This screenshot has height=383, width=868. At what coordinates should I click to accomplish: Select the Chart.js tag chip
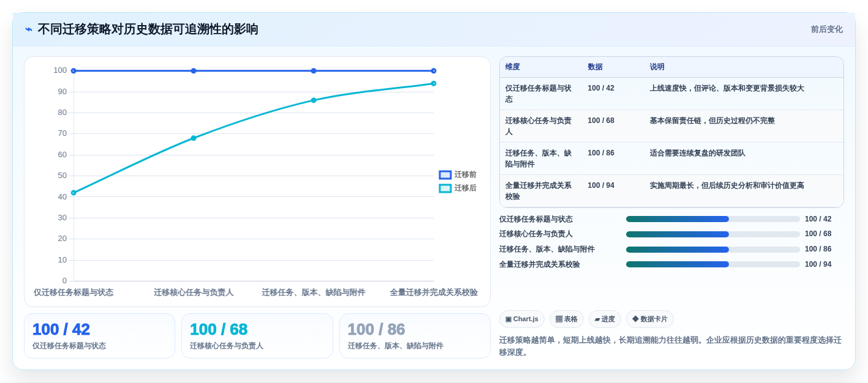522,319
